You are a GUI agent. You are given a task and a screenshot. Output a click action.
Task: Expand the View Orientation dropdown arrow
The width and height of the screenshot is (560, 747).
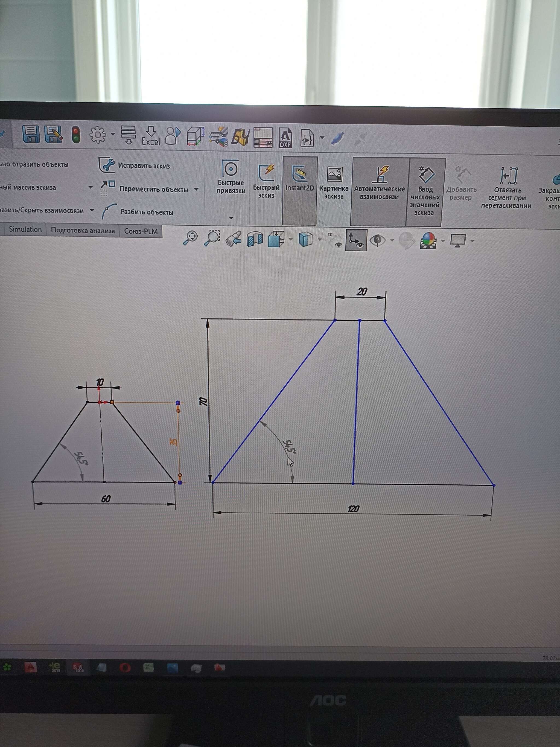point(291,239)
